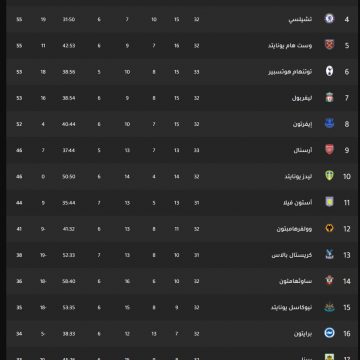This screenshot has height=360, width=360.
Task: Click the Crystal Palace crest
Action: tap(329, 254)
